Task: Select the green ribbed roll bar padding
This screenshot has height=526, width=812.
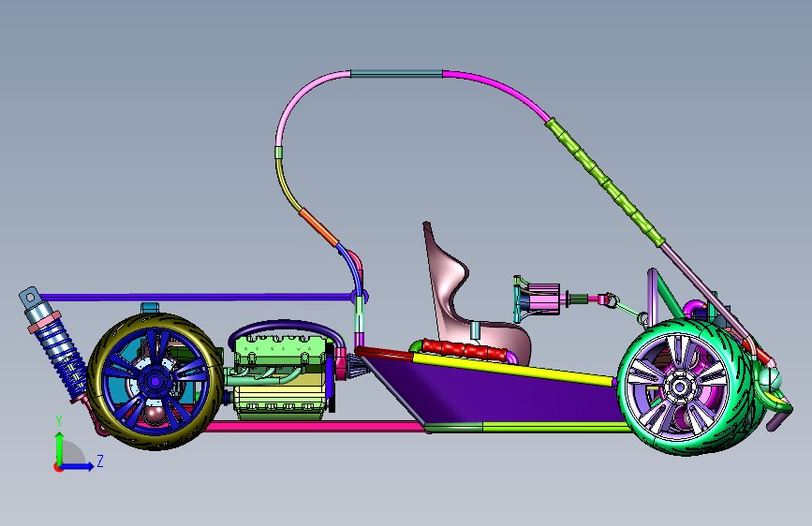Action: coord(605,182)
